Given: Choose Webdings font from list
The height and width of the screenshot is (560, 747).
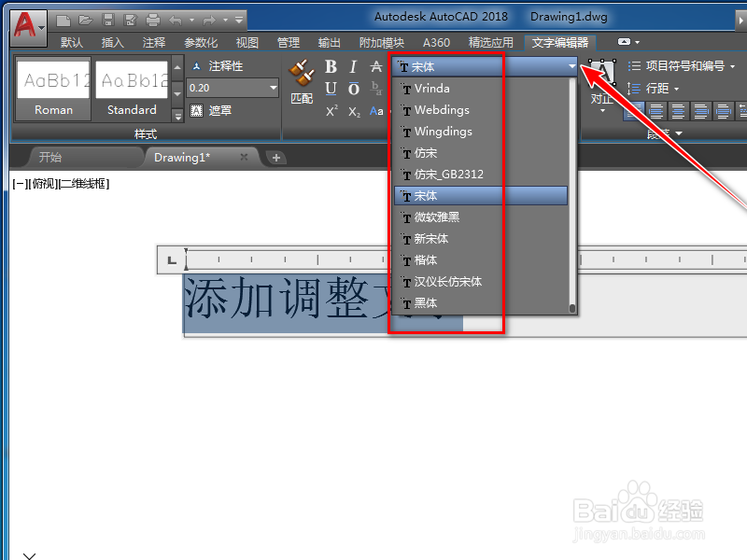Looking at the screenshot, I should [481, 110].
